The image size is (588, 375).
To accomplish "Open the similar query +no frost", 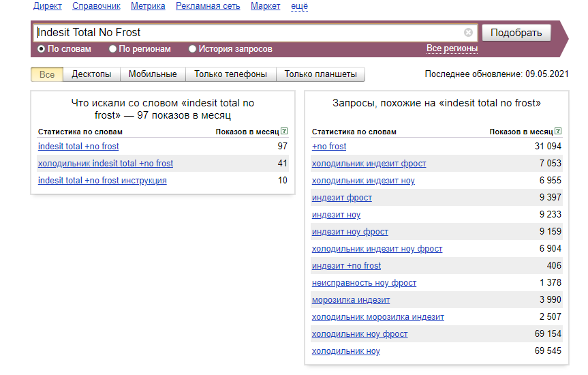I will click(x=329, y=147).
